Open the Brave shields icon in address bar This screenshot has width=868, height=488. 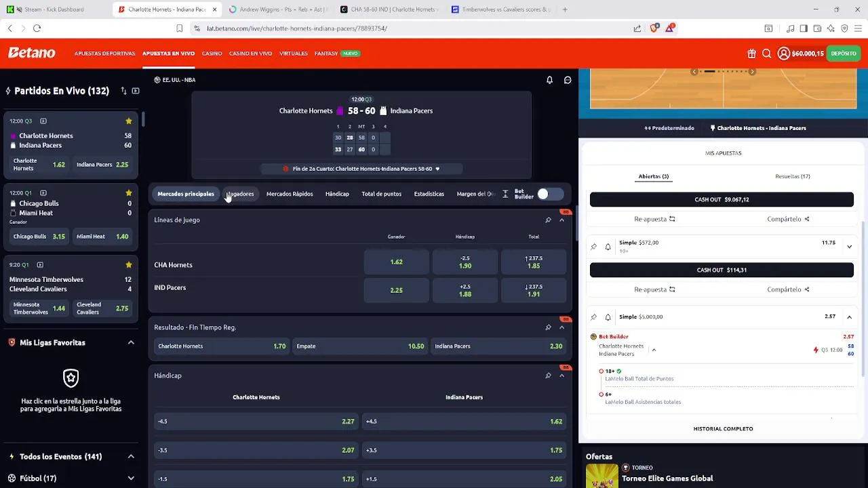tap(654, 28)
